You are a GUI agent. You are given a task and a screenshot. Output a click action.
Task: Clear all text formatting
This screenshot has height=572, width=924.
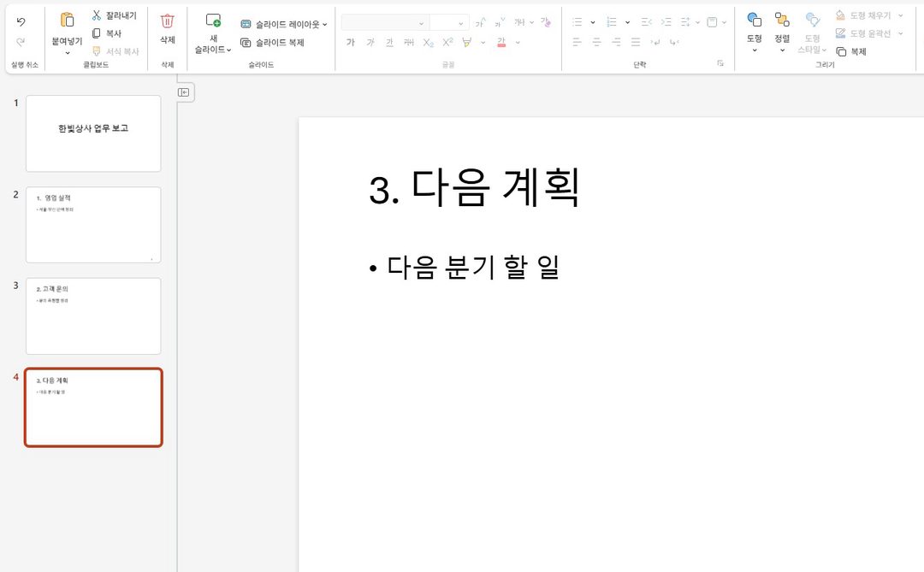click(x=546, y=22)
